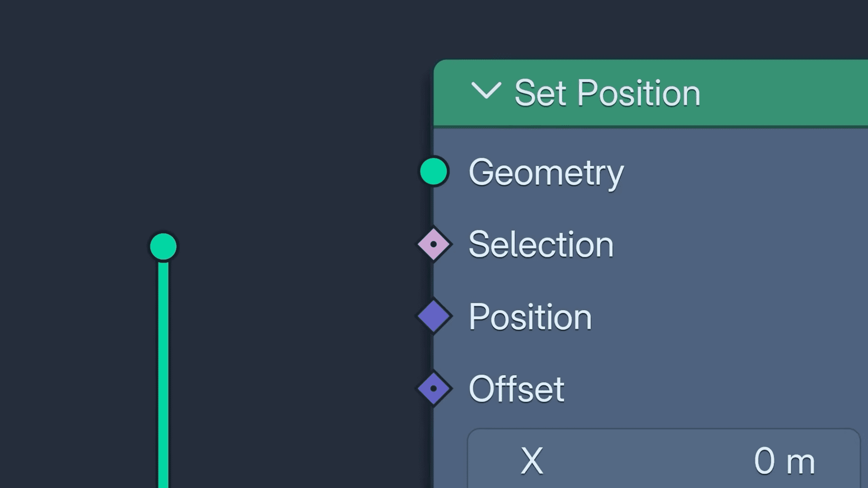The width and height of the screenshot is (868, 488).
Task: Click the Selection label
Action: pyautogui.click(x=541, y=244)
